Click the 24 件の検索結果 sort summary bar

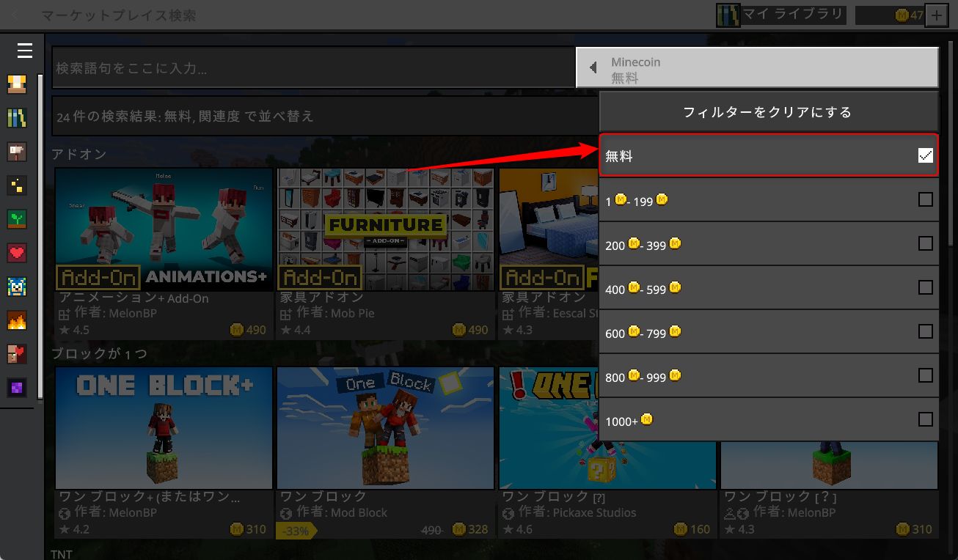pos(326,116)
